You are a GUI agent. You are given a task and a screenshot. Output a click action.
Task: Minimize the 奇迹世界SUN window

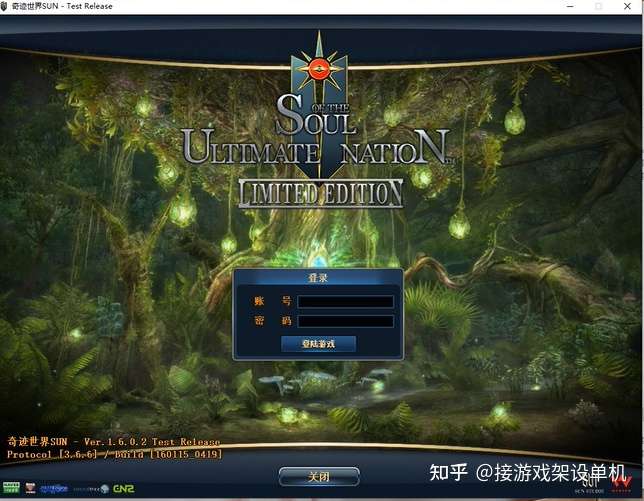point(570,6)
